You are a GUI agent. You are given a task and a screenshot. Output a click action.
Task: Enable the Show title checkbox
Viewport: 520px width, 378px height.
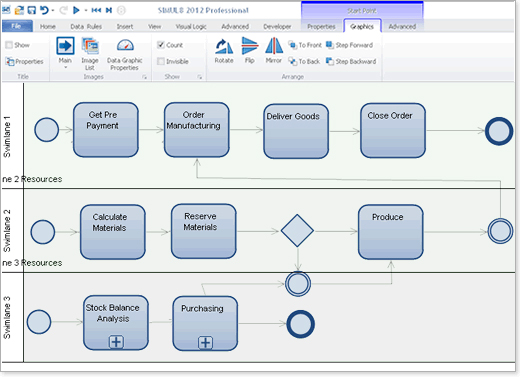(x=9, y=45)
